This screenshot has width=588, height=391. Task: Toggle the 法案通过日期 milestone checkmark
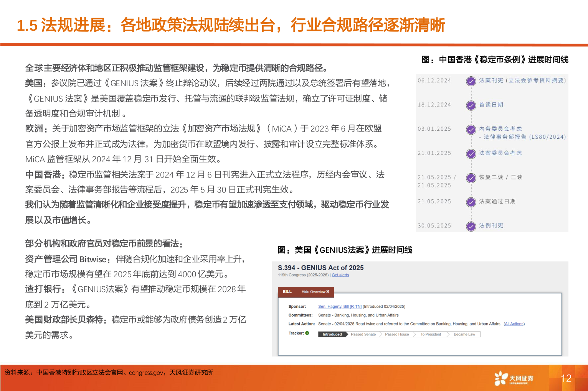click(471, 202)
